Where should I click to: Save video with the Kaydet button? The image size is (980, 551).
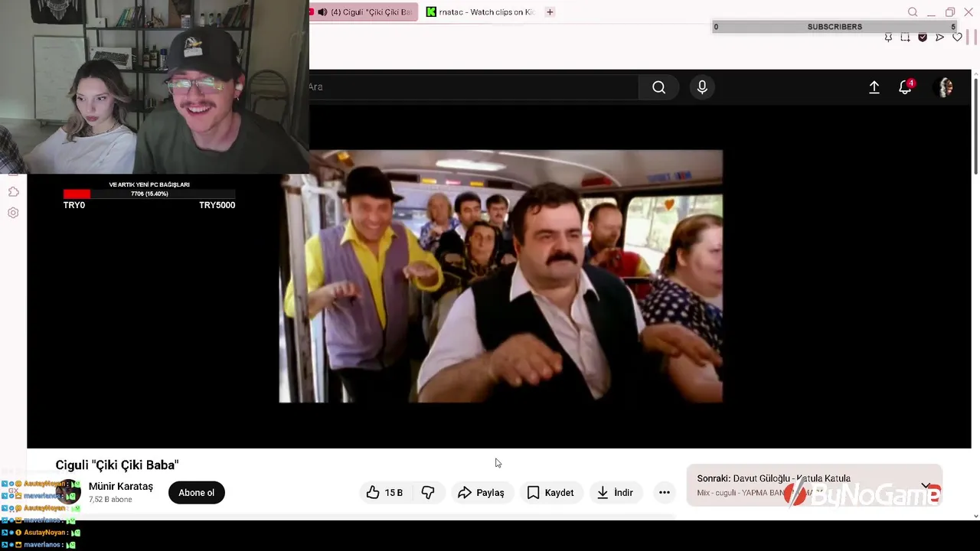click(550, 493)
